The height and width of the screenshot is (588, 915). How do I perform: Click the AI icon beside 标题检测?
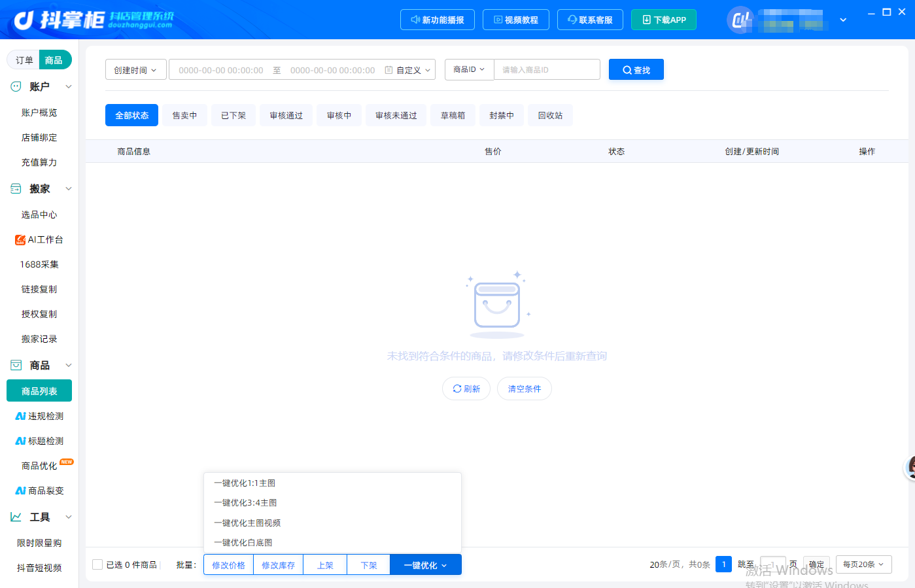pyautogui.click(x=20, y=441)
